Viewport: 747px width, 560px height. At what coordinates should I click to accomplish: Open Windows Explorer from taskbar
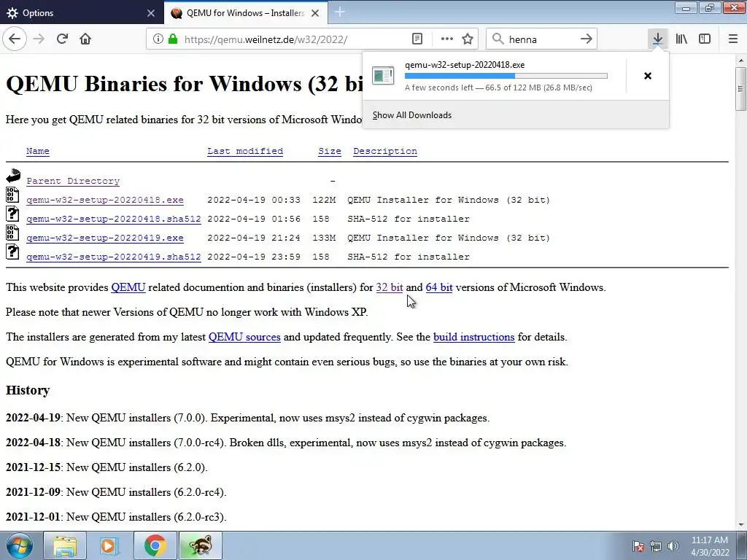pos(65,545)
